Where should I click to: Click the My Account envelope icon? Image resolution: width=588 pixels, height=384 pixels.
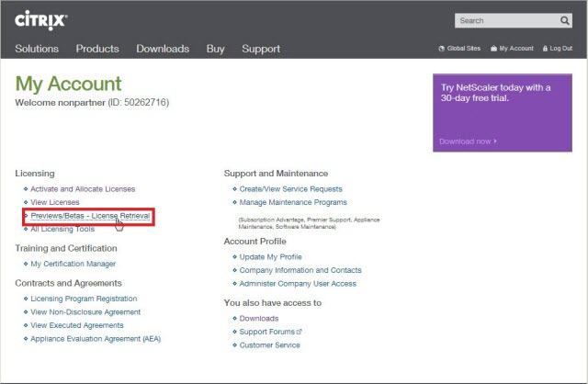492,49
